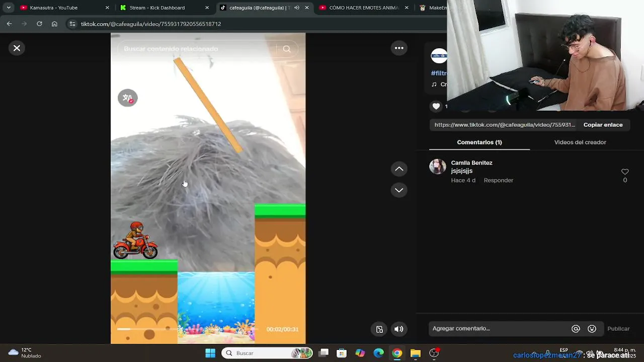Image resolution: width=644 pixels, height=362 pixels.
Task: Close the 'Stream - Kick Dashboard' tab
Action: [x=207, y=8]
